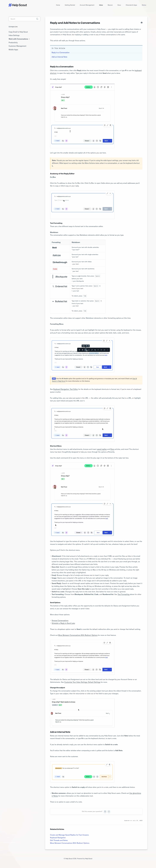This screenshot has width=156, height=868.
Task: Jump to Reply to a Conversation section
Action: [x=61, y=53]
